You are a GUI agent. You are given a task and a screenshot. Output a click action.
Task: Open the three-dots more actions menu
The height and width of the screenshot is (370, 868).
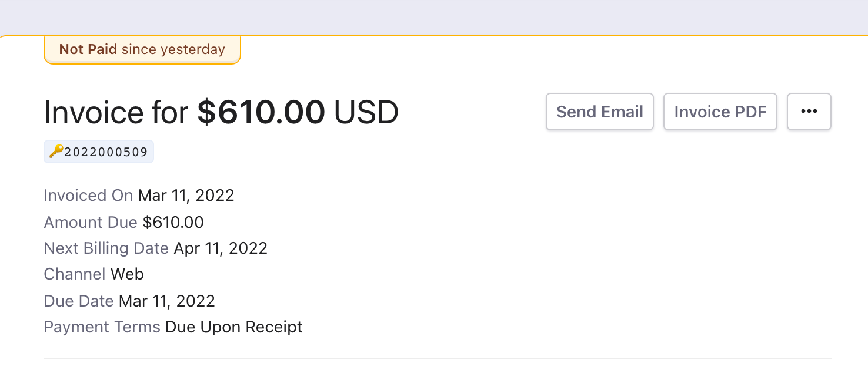(x=809, y=112)
